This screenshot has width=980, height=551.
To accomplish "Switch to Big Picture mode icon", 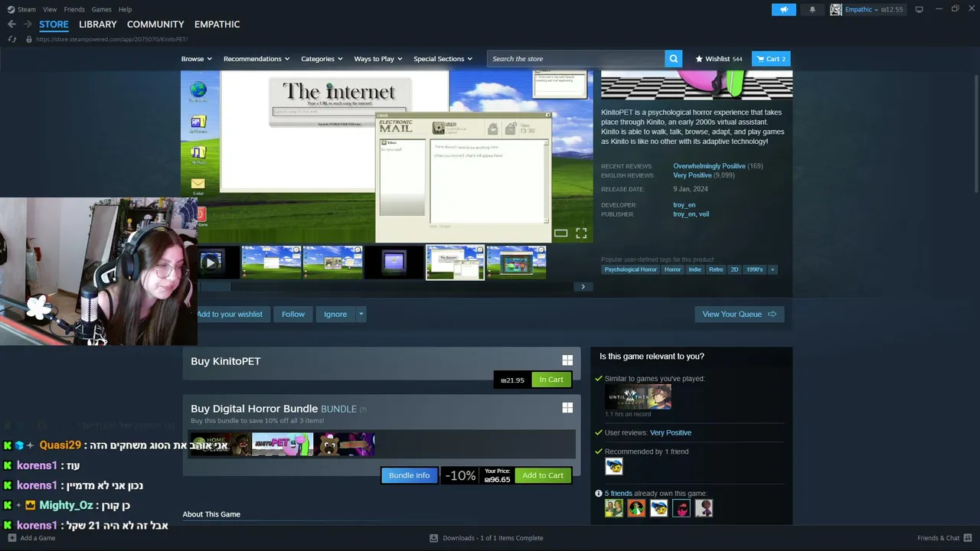I will click(x=919, y=9).
